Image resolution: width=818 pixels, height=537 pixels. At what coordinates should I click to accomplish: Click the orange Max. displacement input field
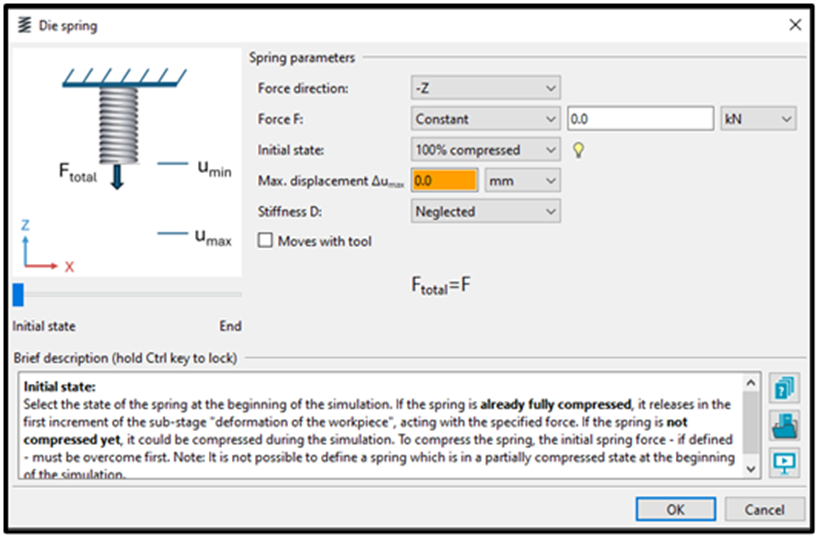pos(444,181)
